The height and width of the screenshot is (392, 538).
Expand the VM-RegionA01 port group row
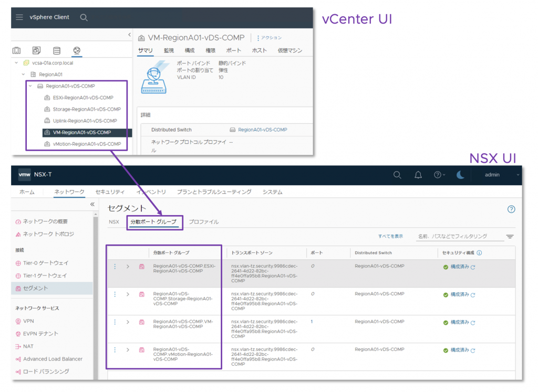pyautogui.click(x=128, y=322)
